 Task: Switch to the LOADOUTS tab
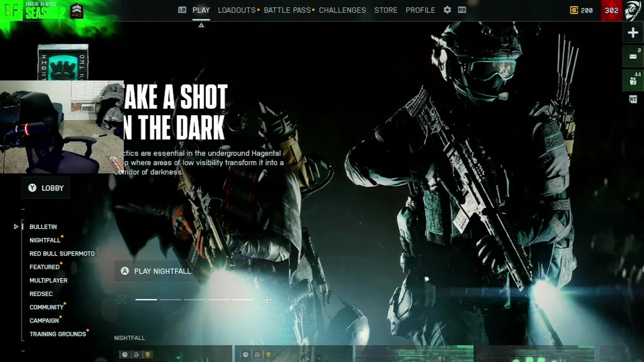[237, 10]
